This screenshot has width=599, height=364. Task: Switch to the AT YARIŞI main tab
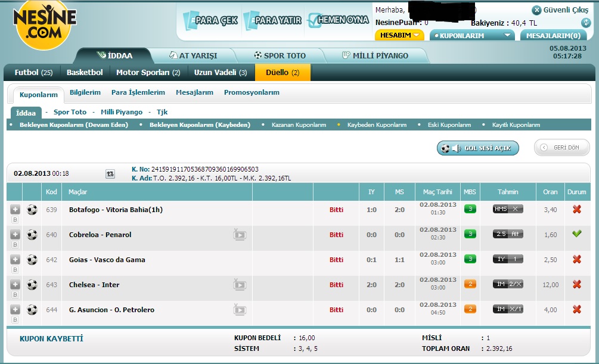pyautogui.click(x=193, y=56)
